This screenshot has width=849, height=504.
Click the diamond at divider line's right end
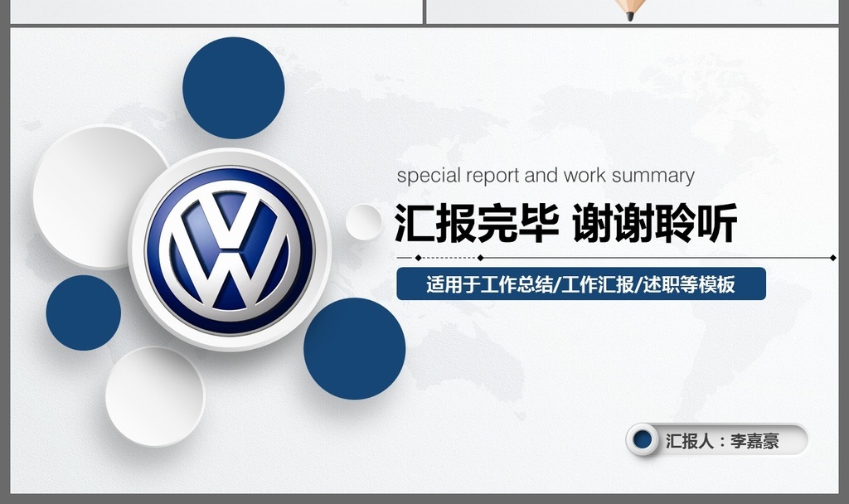pyautogui.click(x=832, y=258)
